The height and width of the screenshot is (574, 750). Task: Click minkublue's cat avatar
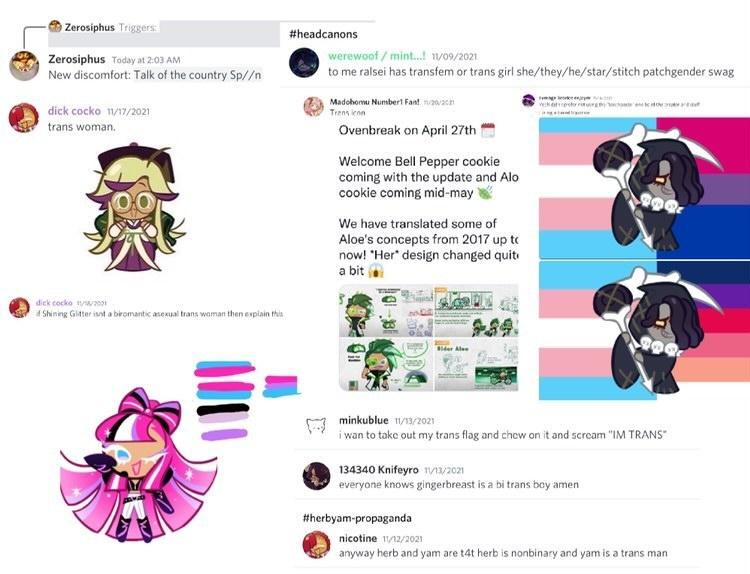point(316,426)
